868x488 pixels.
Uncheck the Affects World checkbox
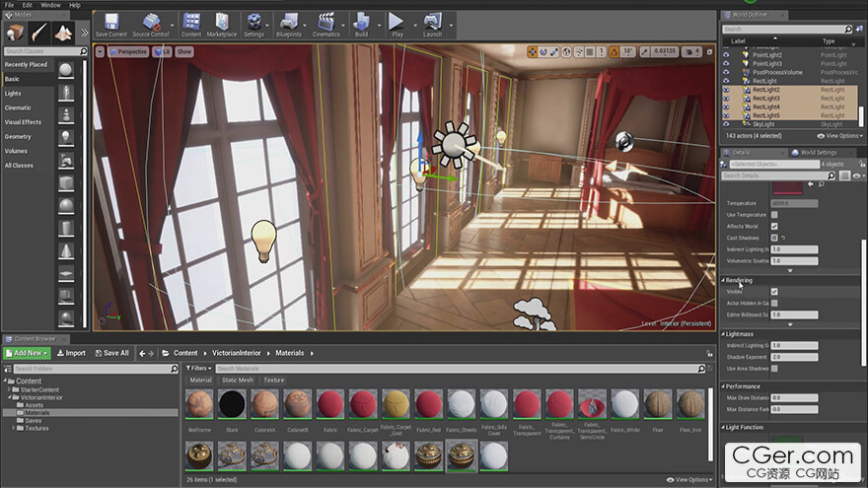[774, 226]
